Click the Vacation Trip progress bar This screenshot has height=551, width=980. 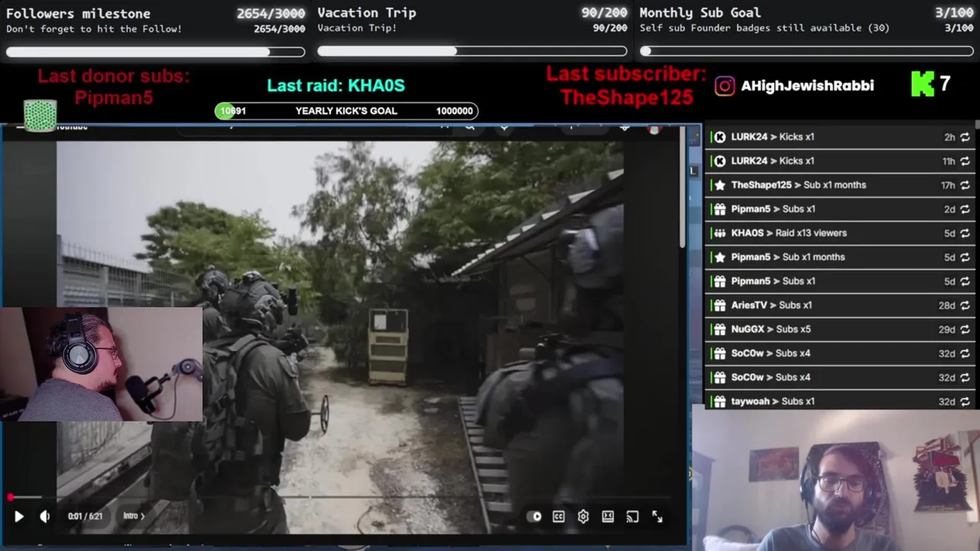(472, 51)
